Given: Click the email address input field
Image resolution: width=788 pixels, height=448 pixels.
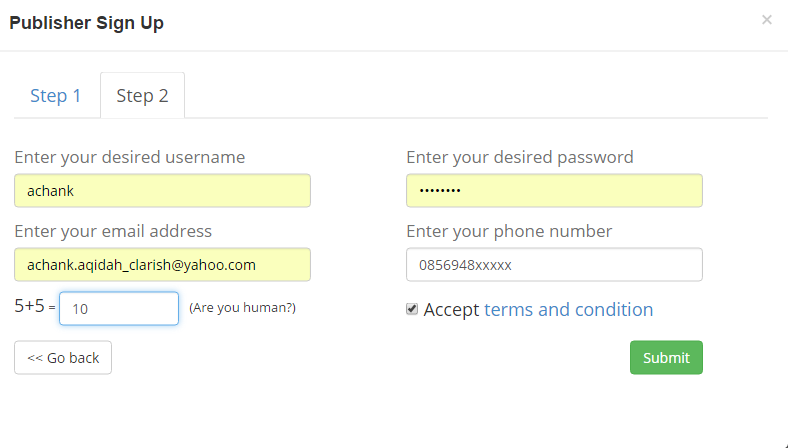Looking at the screenshot, I should pyautogui.click(x=162, y=265).
